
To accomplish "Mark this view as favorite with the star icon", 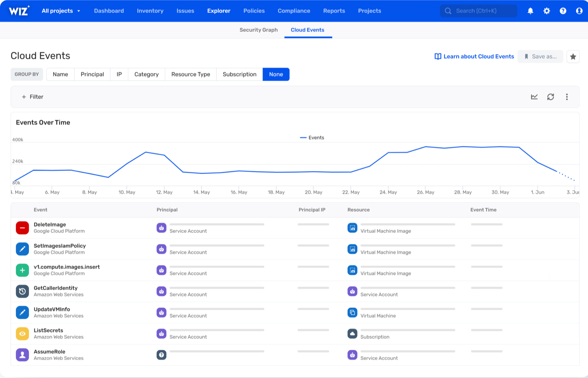I will pos(573,57).
